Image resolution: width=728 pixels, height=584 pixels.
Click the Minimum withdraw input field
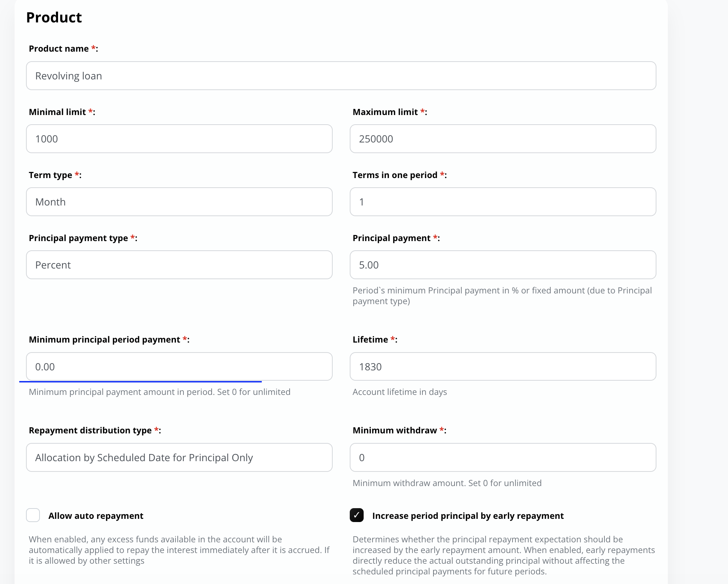(503, 458)
